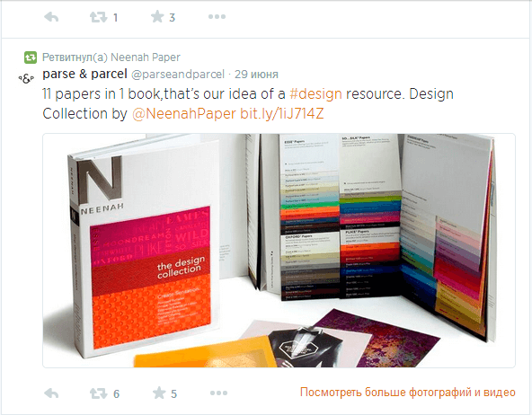Open the parse & parcel profile name

click(x=84, y=74)
